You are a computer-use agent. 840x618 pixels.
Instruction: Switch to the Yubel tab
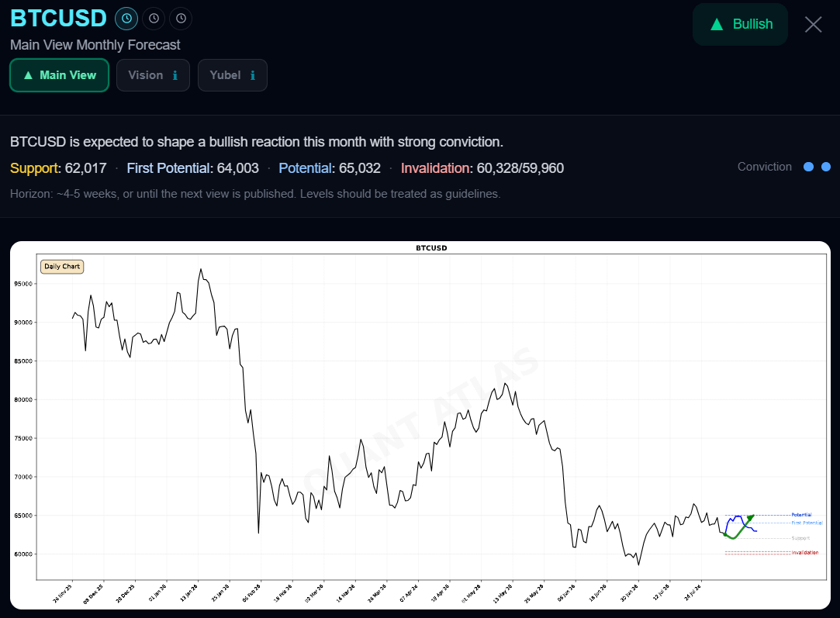point(233,75)
